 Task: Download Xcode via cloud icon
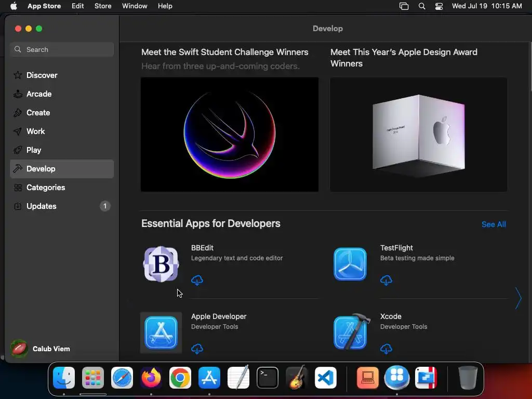tap(386, 349)
